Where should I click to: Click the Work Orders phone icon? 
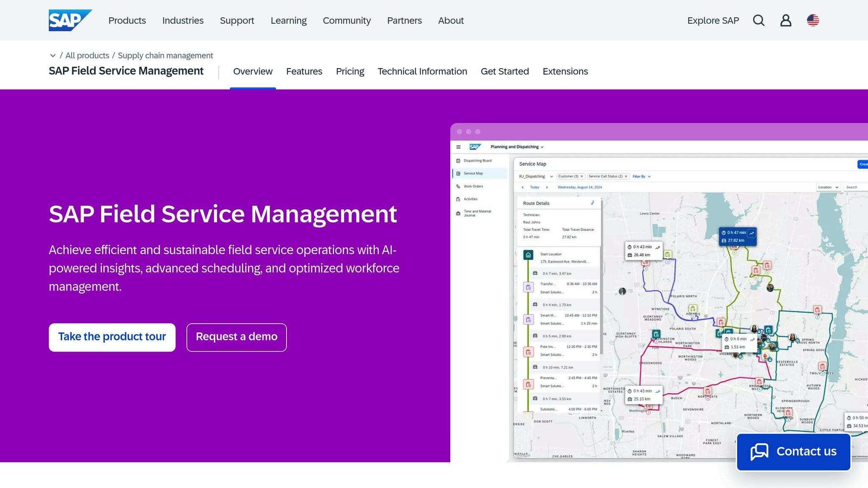pos(458,186)
